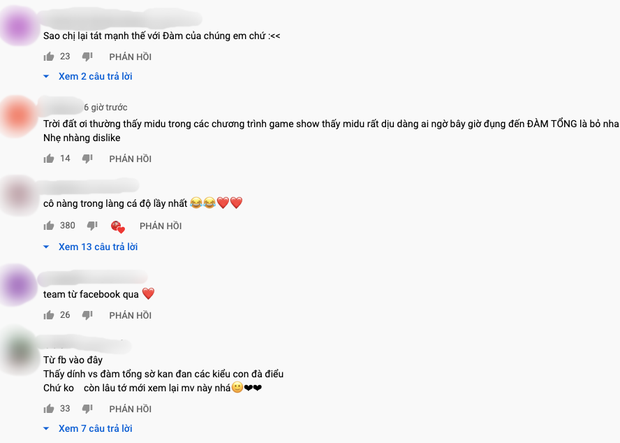
Task: Like the 'Từ fb vào đây' comment
Action: [49, 409]
